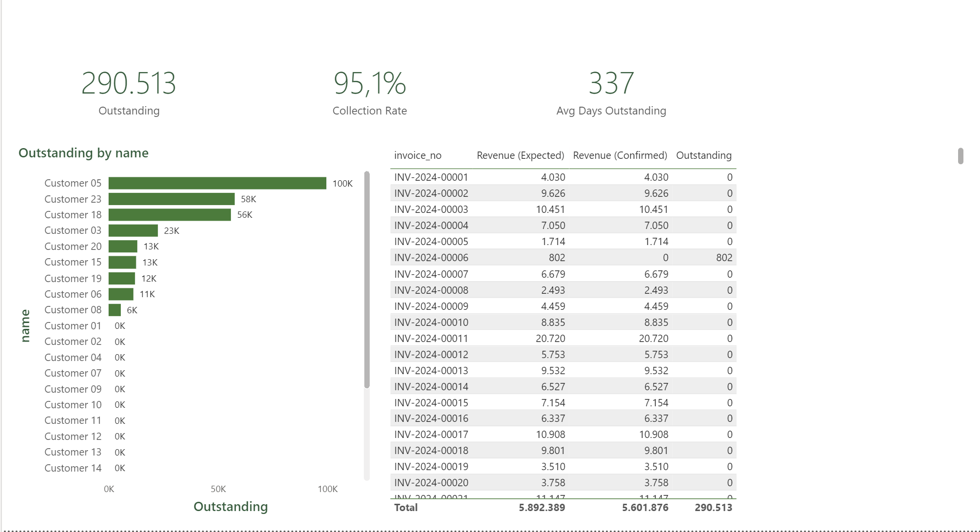Click the Outstanding x-axis title under chart
Image resolution: width=980 pixels, height=532 pixels.
click(230, 507)
